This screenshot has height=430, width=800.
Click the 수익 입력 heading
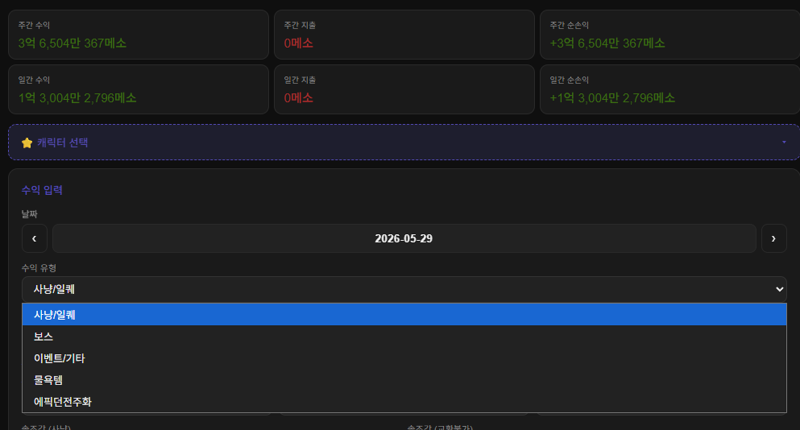pos(42,190)
